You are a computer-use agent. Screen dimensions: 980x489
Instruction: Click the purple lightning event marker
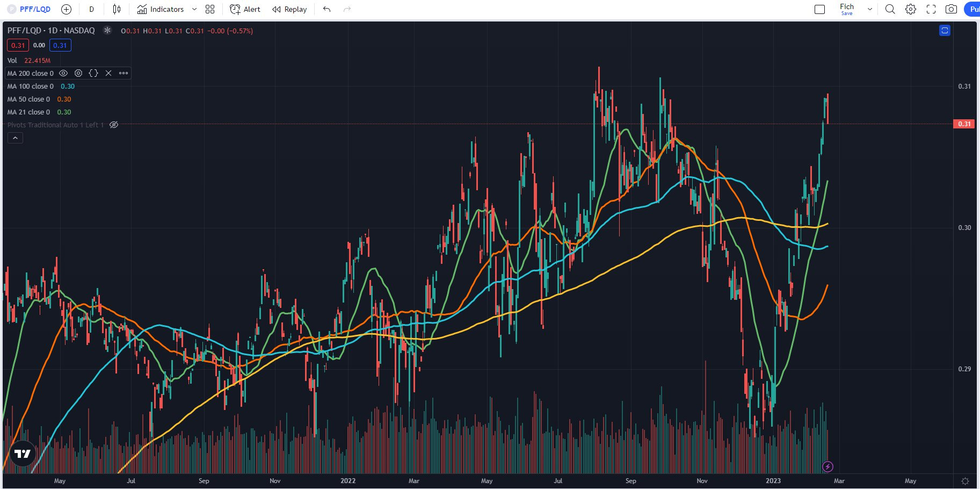(x=827, y=466)
